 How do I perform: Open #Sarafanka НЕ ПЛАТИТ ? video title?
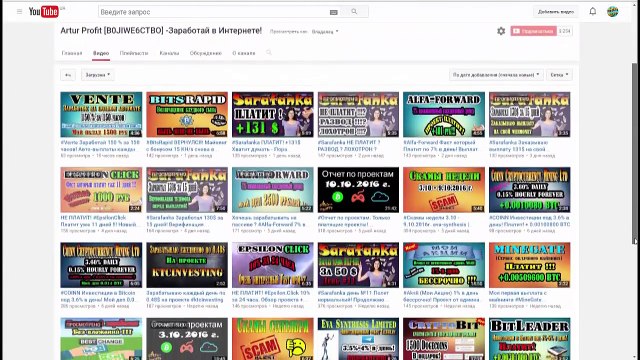coord(349,146)
